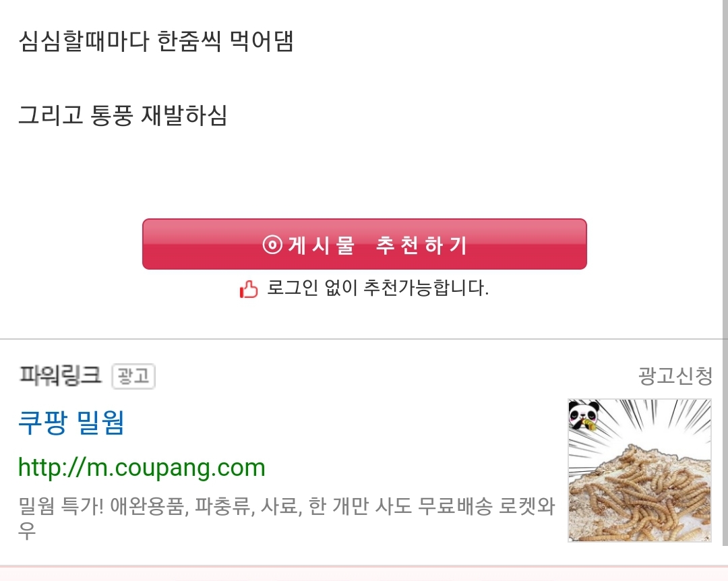Click the 게시물 추천하기 button
Image resolution: width=728 pixels, height=581 pixels.
coord(364,244)
